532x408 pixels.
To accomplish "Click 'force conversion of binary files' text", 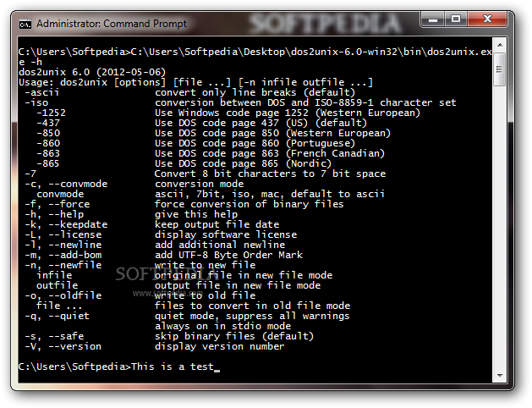I will [249, 204].
